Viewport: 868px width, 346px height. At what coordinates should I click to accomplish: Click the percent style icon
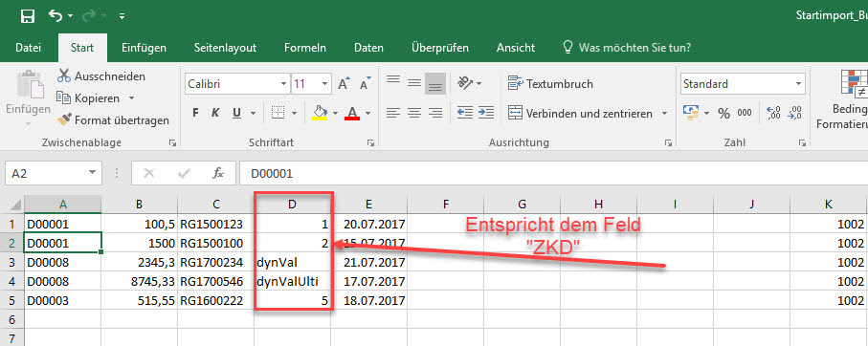pyautogui.click(x=724, y=114)
